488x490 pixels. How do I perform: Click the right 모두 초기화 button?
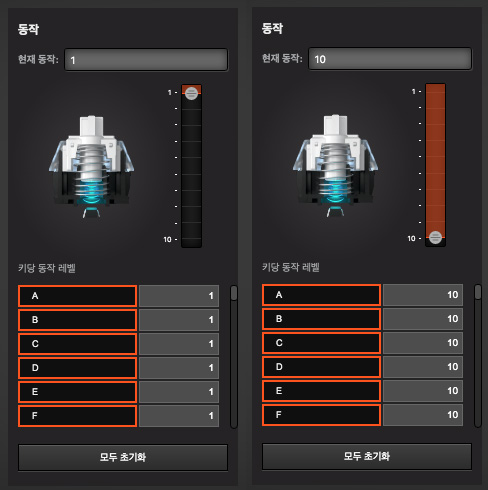point(367,456)
